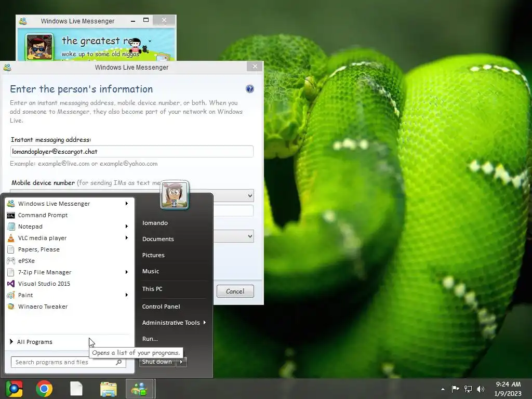Open the lower dropdown in add contact dialog
The width and height of the screenshot is (532, 399).
[x=250, y=236]
